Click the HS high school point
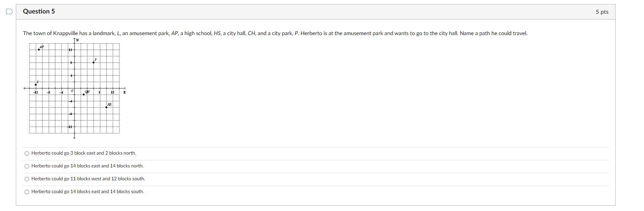The image size is (644, 211). (x=106, y=107)
